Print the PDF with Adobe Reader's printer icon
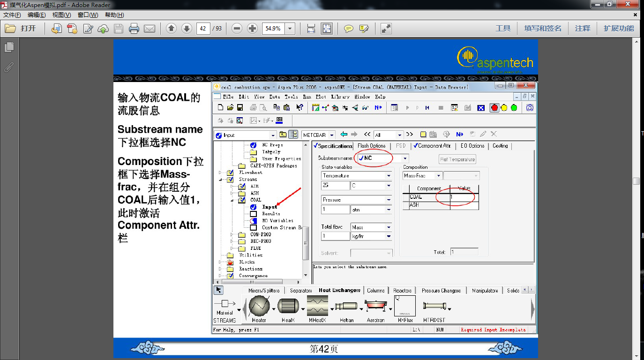Screen dimensions: 644x360 pyautogui.click(x=134, y=29)
